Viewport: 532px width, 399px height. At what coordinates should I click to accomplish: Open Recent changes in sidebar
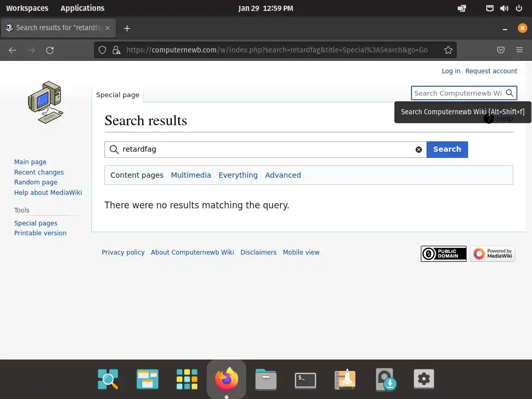39,172
